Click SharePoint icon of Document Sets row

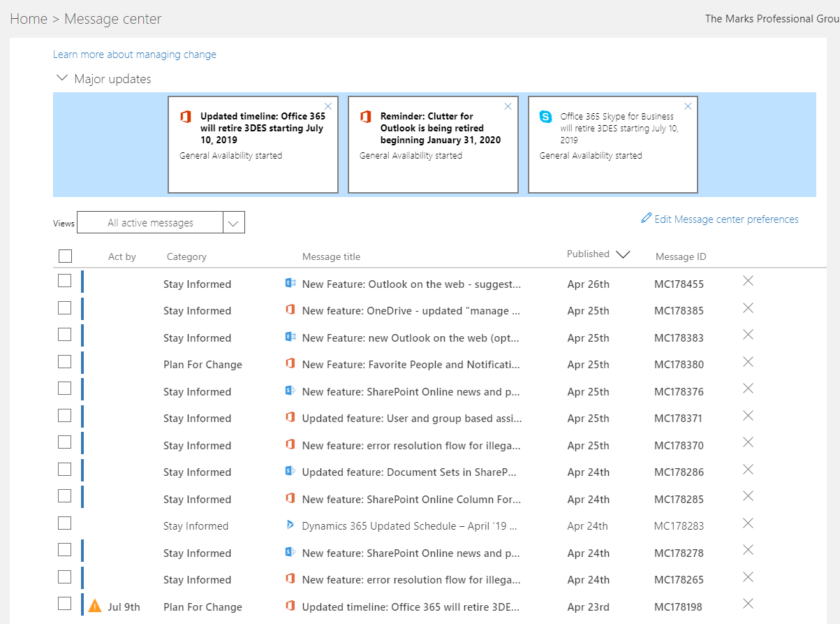coord(290,471)
